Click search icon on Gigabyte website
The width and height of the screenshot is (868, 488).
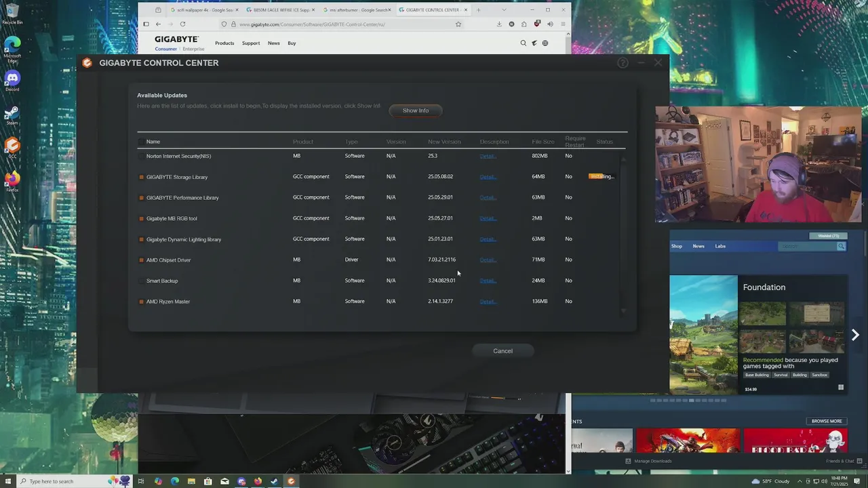pos(523,43)
